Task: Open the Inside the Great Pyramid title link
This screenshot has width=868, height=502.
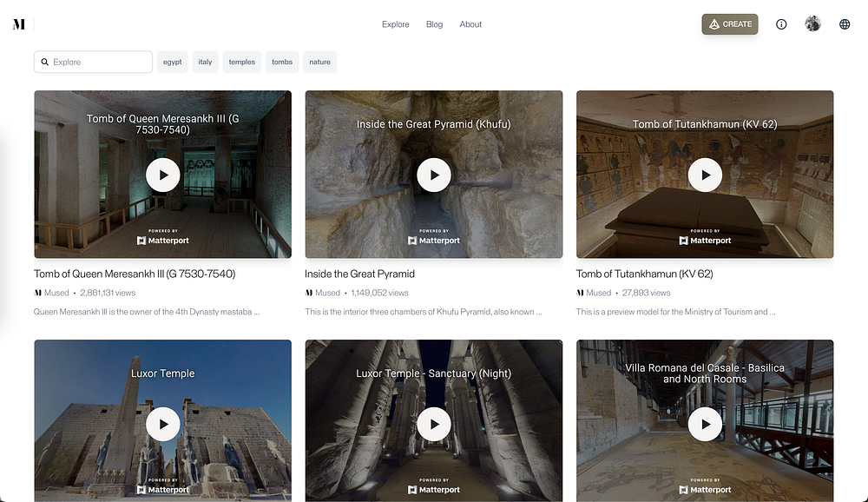Action: (360, 274)
